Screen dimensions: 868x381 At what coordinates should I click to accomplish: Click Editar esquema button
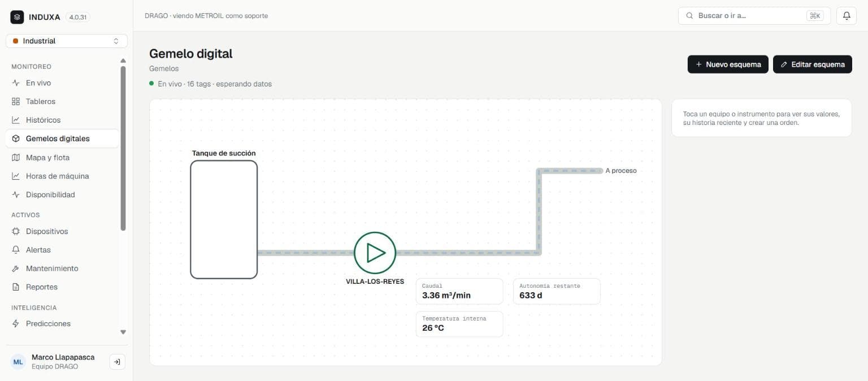point(812,64)
